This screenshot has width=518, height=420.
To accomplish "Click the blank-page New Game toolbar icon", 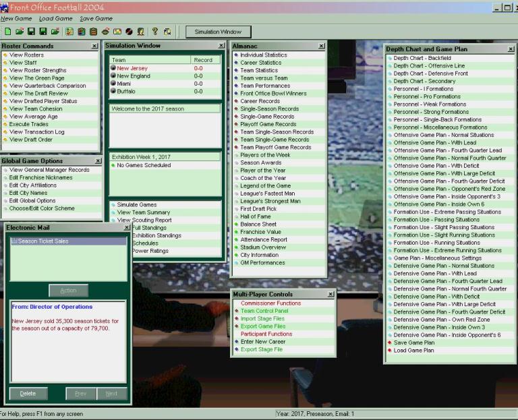I will [x=7, y=32].
